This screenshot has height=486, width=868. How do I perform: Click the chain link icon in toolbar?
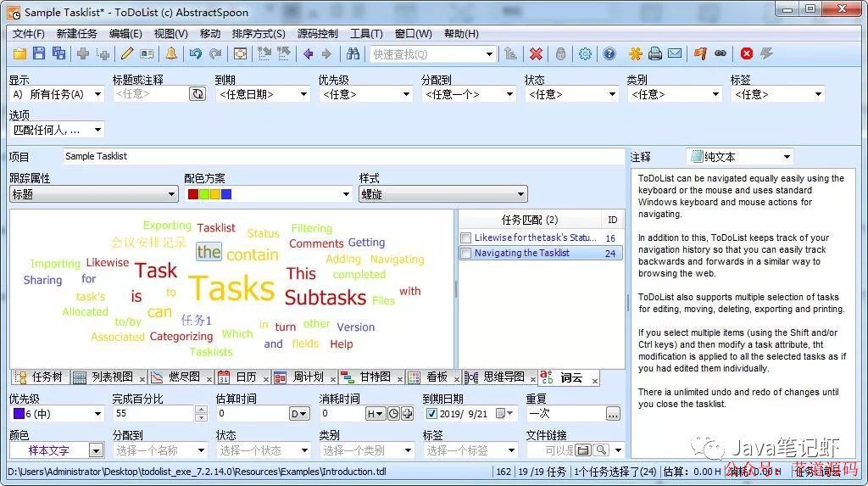click(x=721, y=53)
